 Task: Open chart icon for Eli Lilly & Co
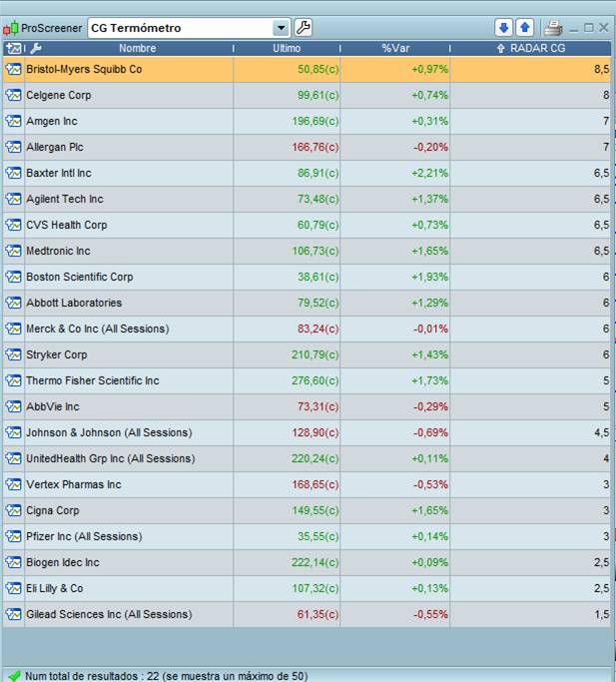[14, 588]
